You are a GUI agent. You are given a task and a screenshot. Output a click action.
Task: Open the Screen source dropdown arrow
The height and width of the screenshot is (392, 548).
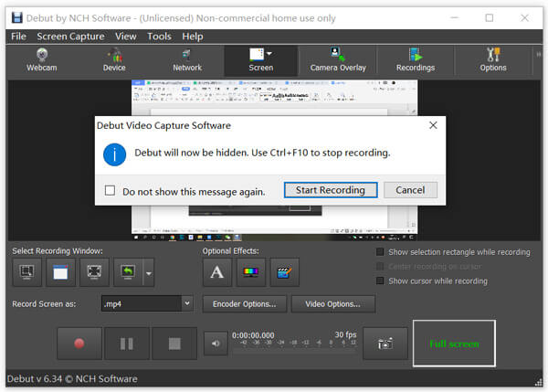tap(269, 54)
